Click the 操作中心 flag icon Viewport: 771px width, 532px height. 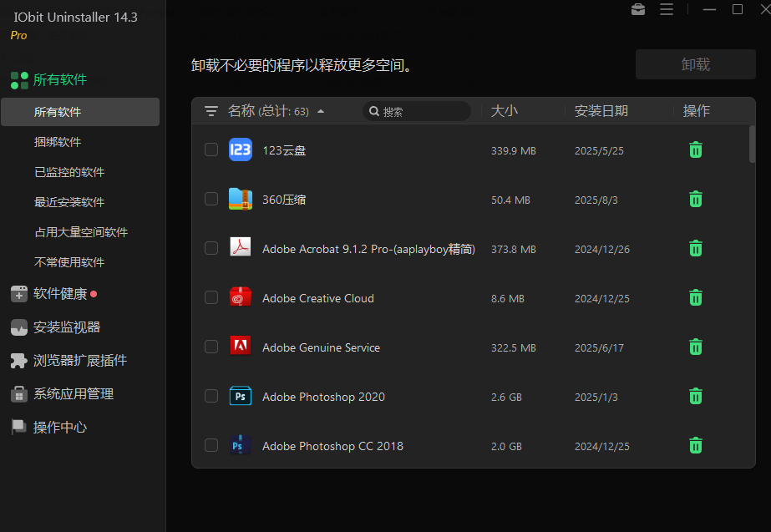[x=18, y=427]
